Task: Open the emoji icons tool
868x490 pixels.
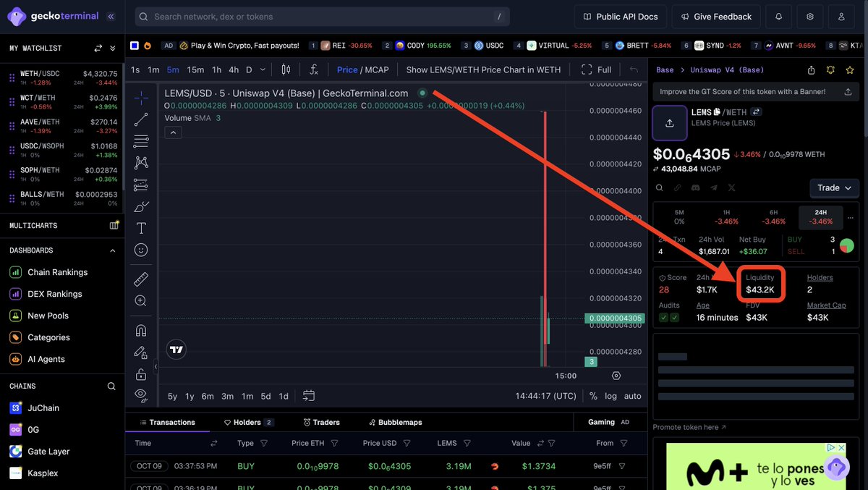Action: pyautogui.click(x=141, y=250)
